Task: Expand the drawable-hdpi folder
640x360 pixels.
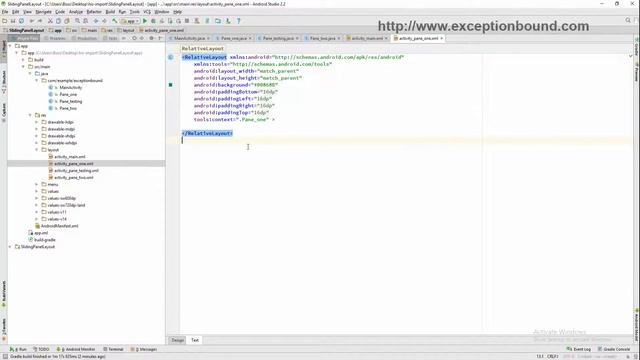Action: tap(36, 122)
